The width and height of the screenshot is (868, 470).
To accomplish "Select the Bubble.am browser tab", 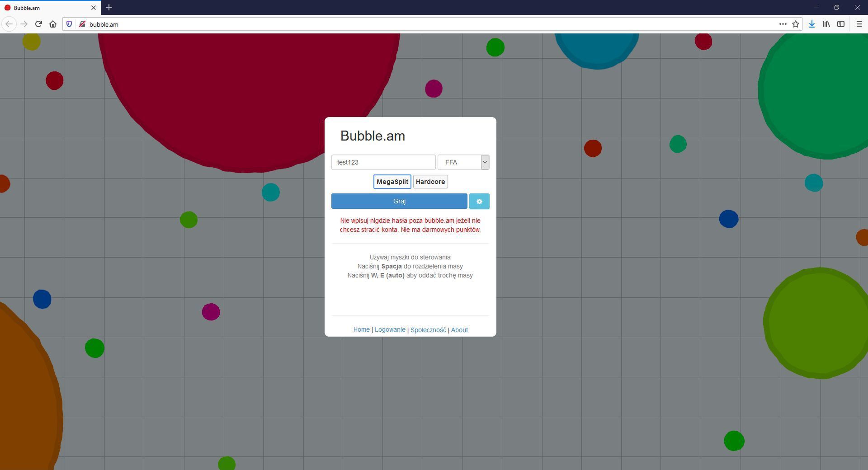I will click(45, 8).
